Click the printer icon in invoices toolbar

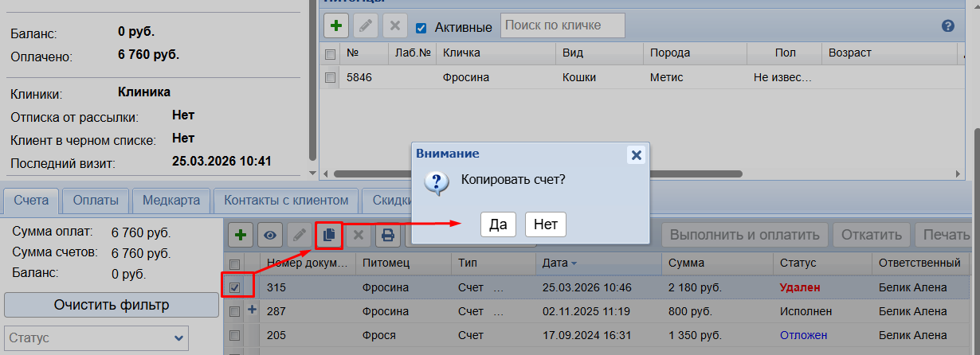coord(388,235)
